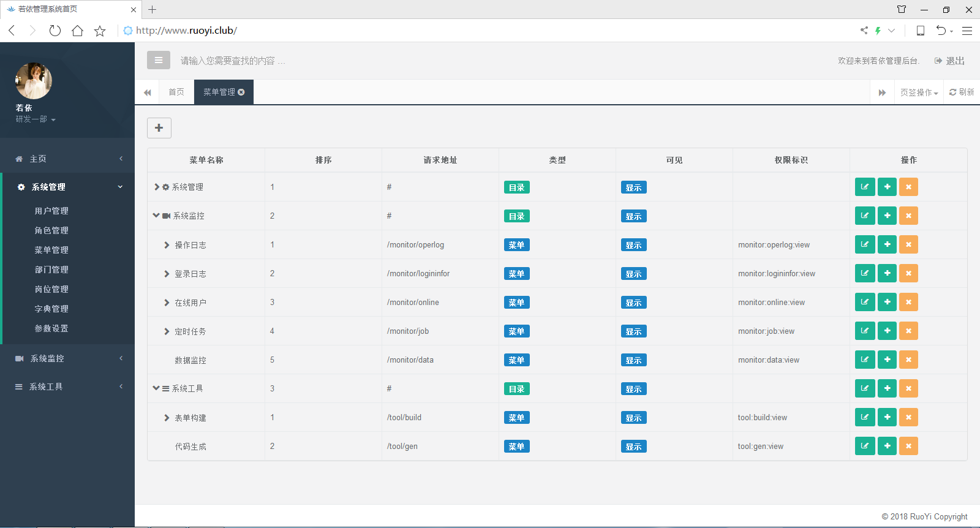Expand the 系统管理 row in the table
The image size is (980, 528).
[x=157, y=187]
